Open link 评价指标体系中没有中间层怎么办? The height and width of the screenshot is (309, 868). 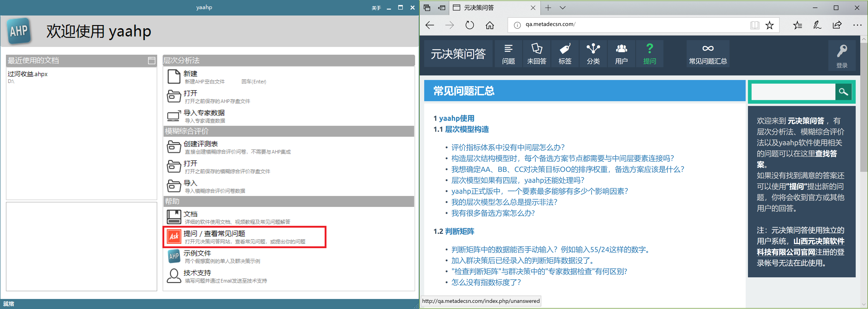(508, 147)
